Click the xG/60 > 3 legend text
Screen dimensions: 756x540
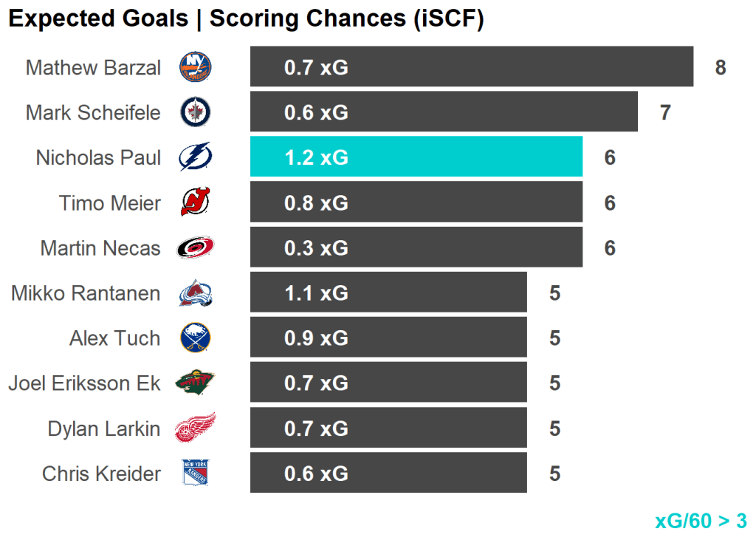point(701,521)
